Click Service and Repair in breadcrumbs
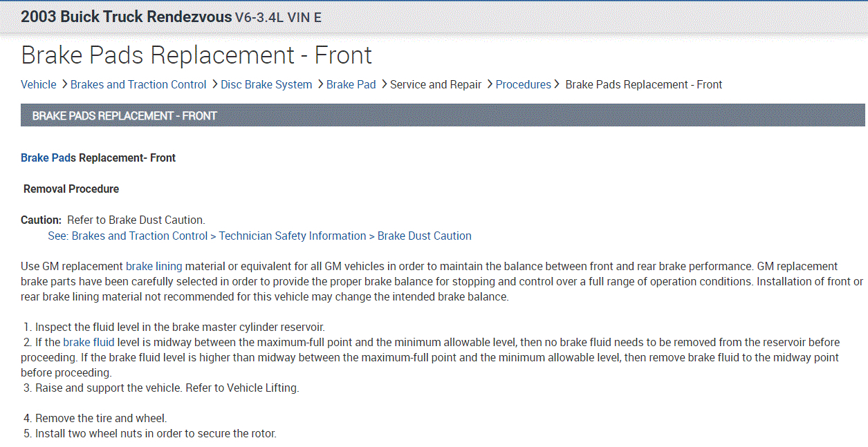Screen dimensions: 868x447 point(436,84)
